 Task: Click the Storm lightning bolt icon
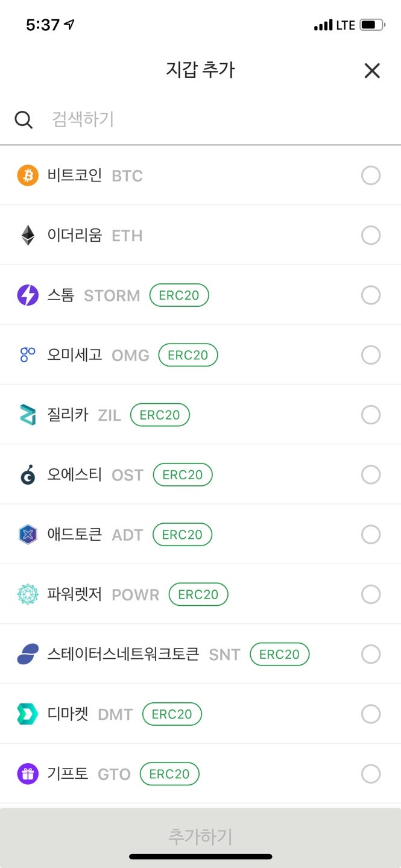28,295
